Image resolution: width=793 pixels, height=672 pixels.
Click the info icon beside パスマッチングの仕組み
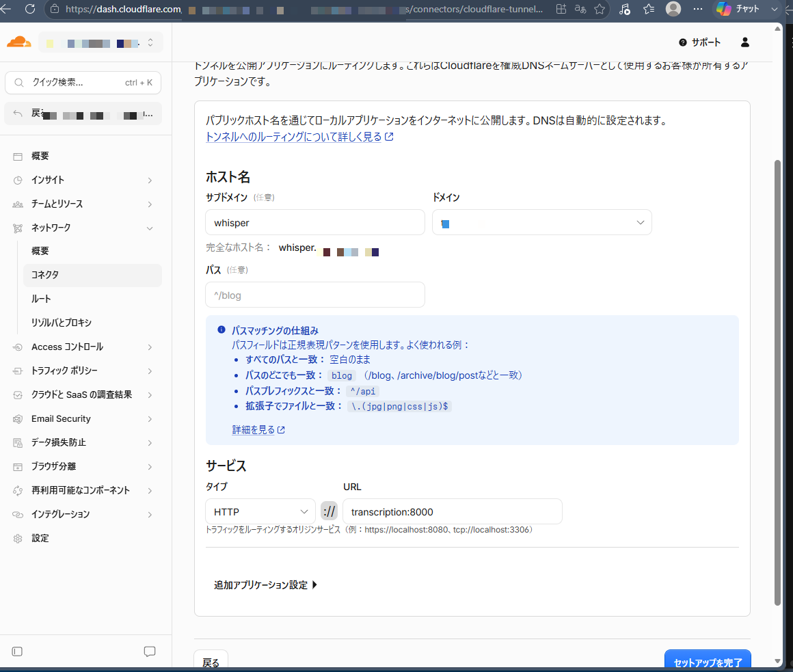(221, 330)
